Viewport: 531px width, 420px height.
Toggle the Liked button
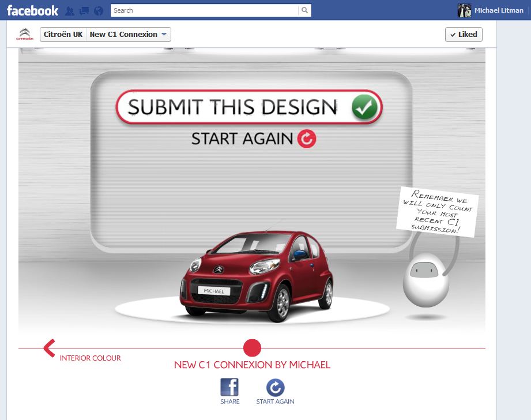click(464, 35)
